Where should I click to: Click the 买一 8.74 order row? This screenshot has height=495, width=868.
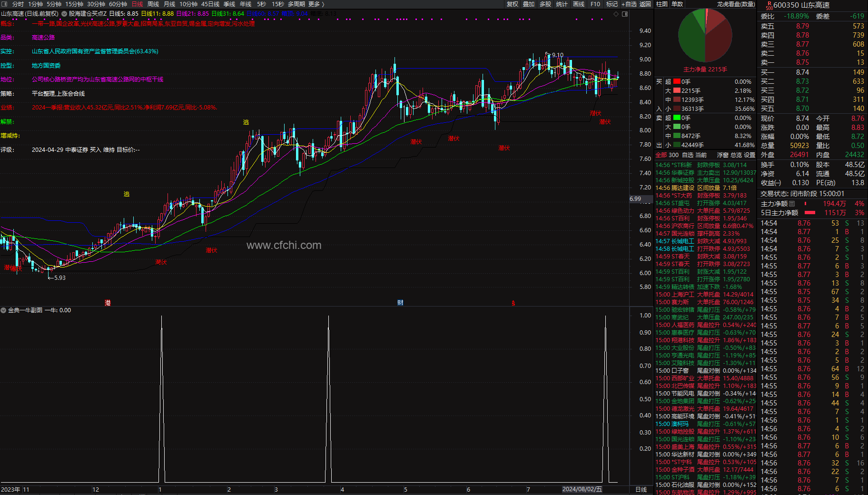point(812,72)
